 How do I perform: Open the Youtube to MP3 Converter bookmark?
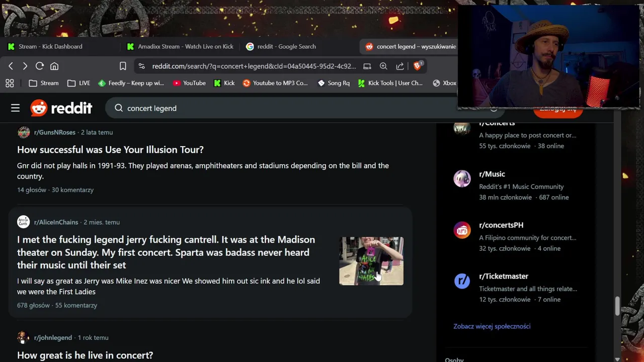pyautogui.click(x=275, y=83)
